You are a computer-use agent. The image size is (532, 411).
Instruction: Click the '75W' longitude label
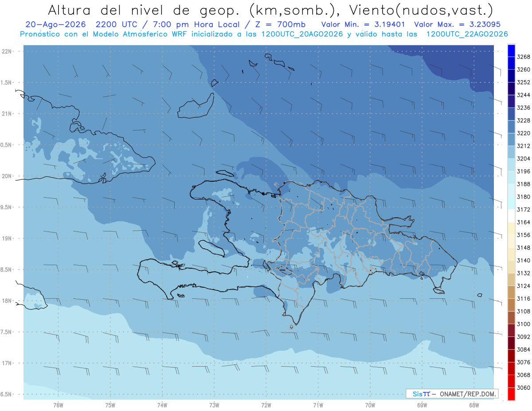tap(110, 405)
